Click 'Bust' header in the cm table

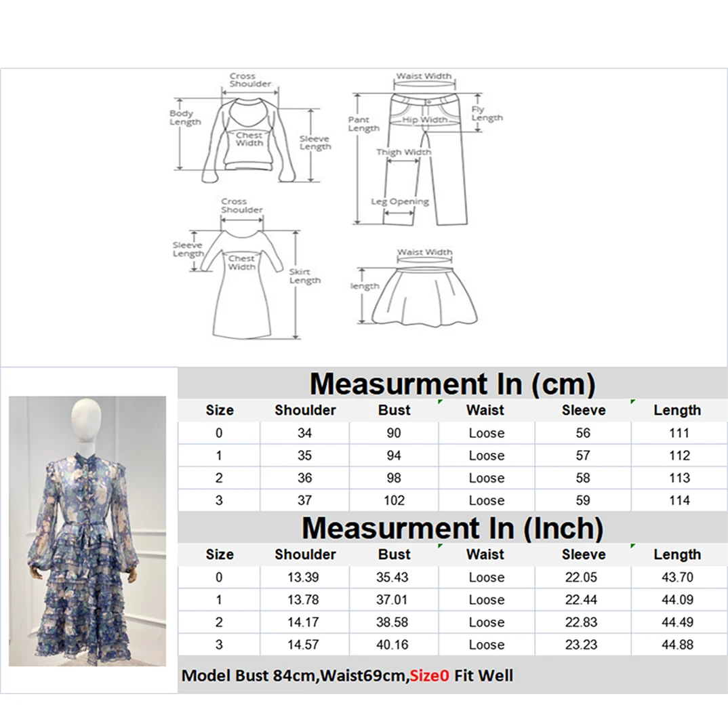(395, 410)
